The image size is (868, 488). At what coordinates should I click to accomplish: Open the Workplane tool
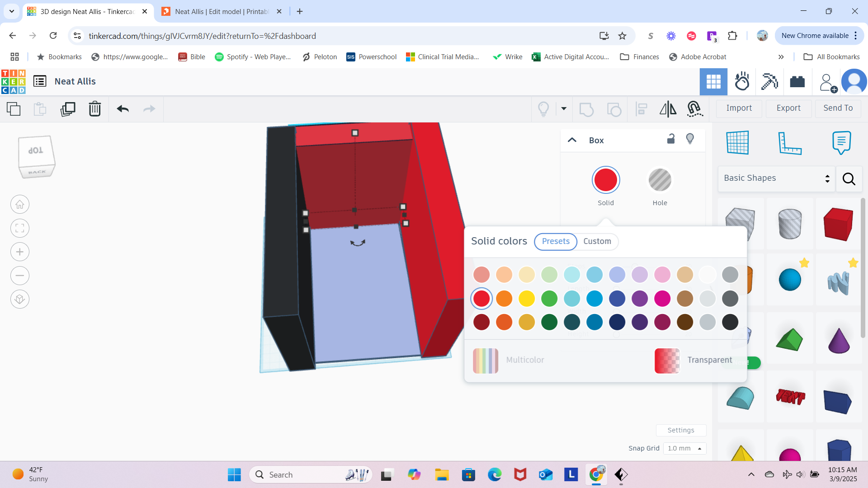tap(738, 143)
